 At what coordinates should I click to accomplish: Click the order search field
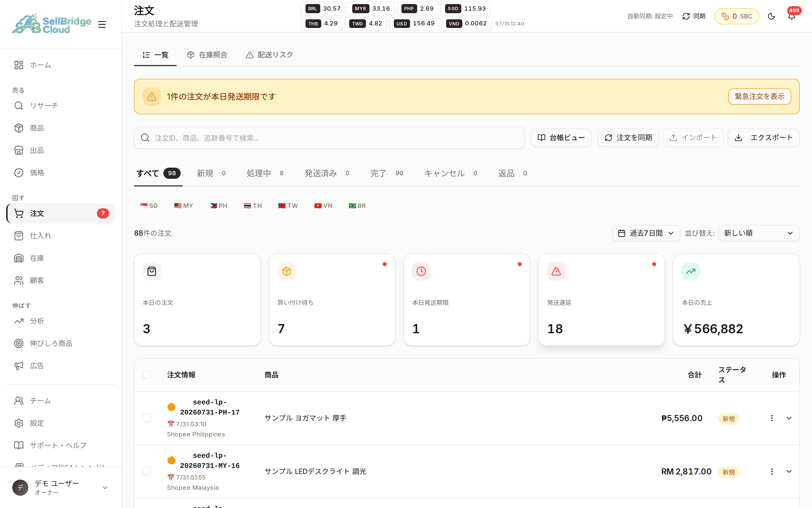click(x=329, y=138)
